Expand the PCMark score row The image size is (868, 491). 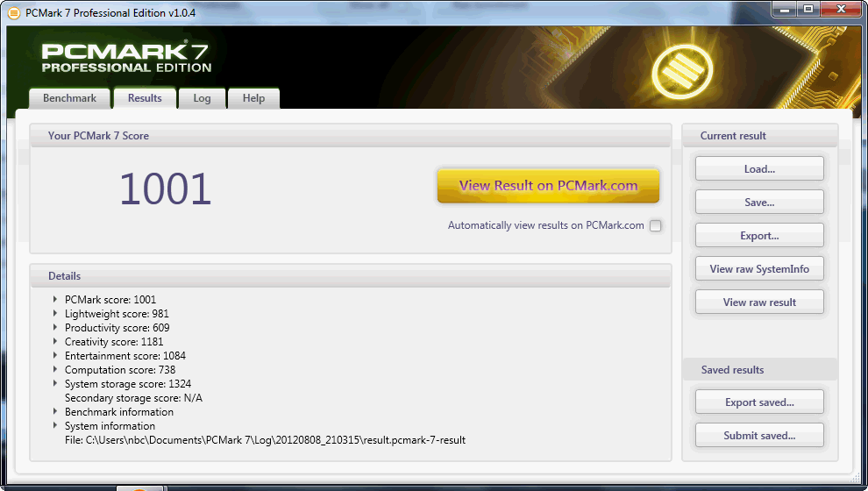coord(55,299)
